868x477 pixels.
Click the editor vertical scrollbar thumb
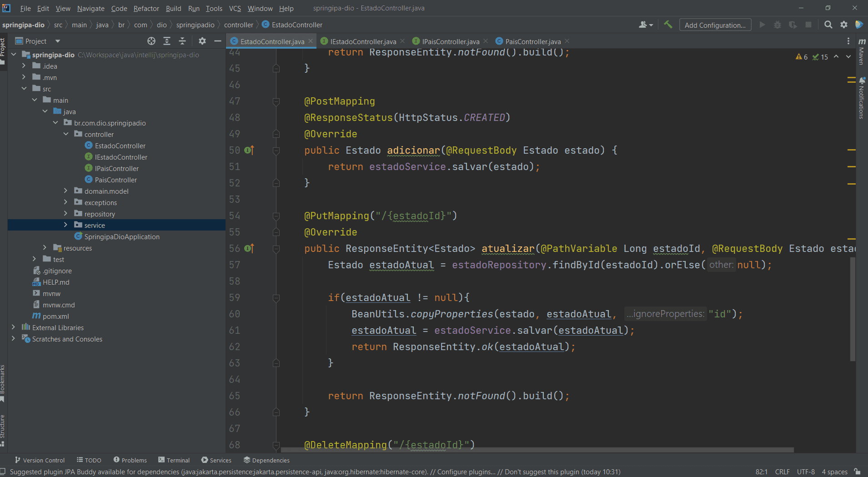coord(853,309)
